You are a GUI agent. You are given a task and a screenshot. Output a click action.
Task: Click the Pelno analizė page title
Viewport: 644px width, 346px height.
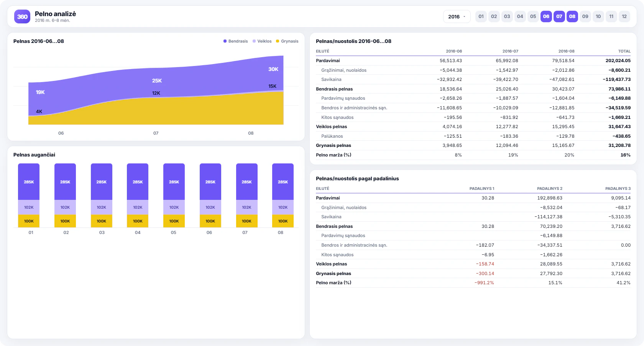pyautogui.click(x=55, y=14)
